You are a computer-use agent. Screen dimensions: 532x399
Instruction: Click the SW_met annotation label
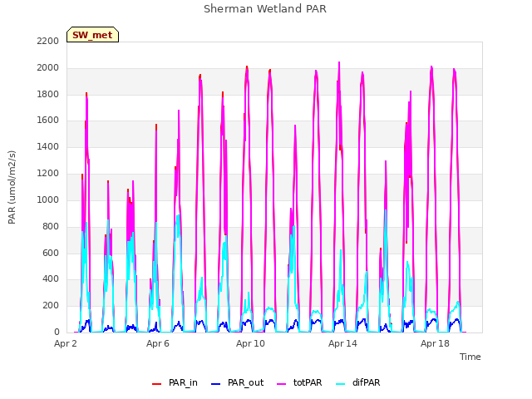click(x=92, y=35)
